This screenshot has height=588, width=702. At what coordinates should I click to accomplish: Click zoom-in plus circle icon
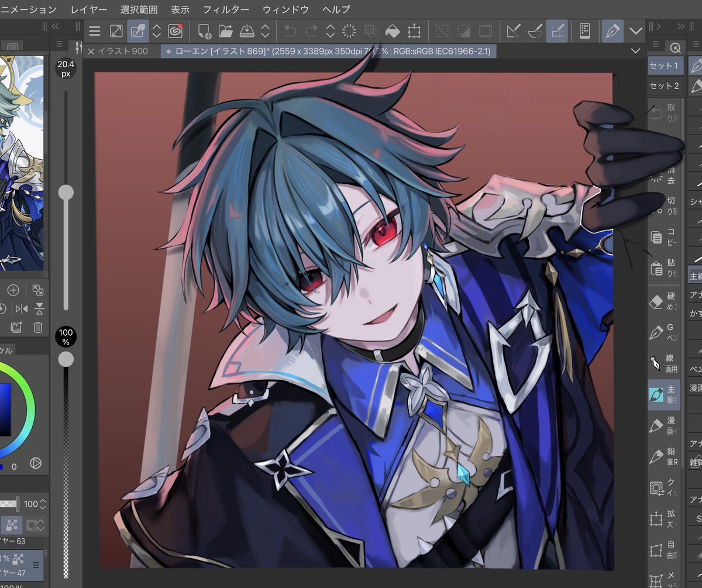13,290
